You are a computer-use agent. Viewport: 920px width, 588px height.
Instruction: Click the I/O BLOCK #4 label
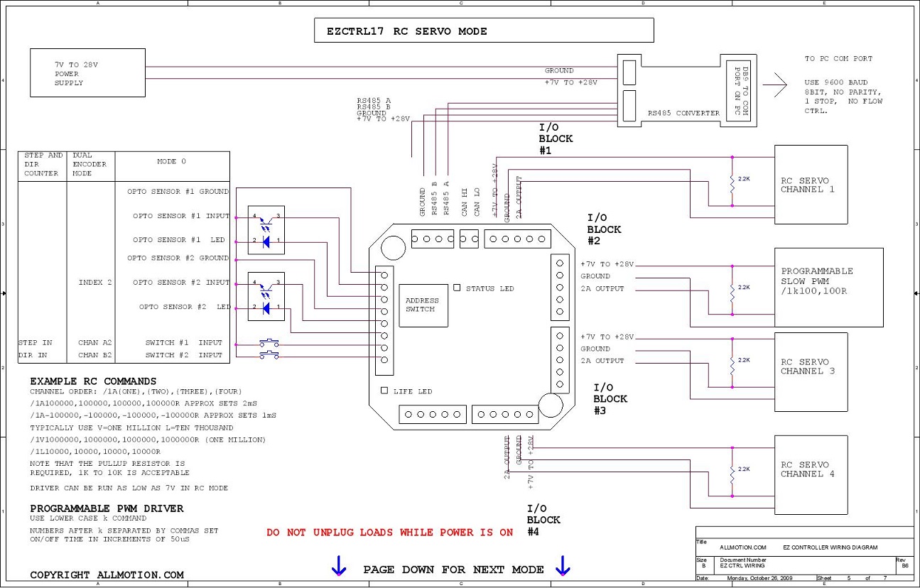pos(543,520)
